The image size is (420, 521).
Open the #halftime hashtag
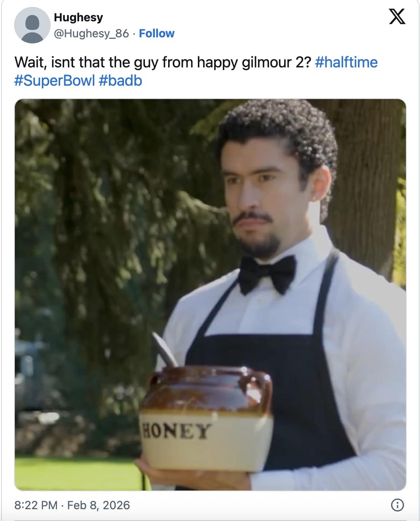(346, 62)
